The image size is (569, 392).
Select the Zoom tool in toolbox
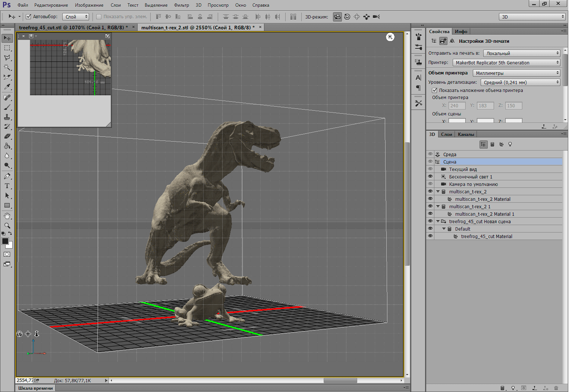tap(7, 225)
